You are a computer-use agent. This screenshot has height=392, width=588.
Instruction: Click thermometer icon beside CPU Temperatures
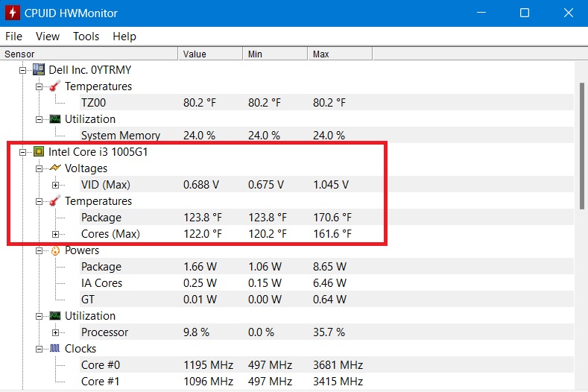(x=54, y=200)
